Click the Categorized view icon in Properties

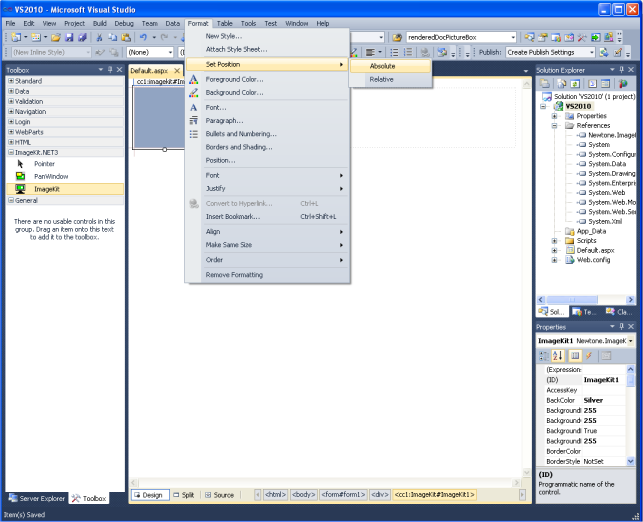coord(544,356)
